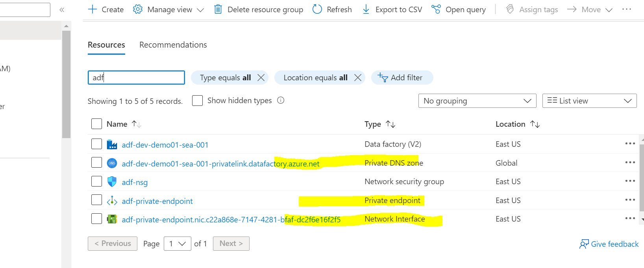Click the Create plus icon
This screenshot has width=644, height=268.
93,9
